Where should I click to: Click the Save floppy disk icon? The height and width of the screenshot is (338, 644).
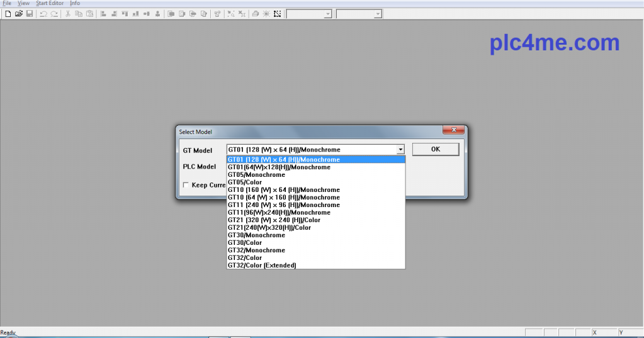pos(29,14)
